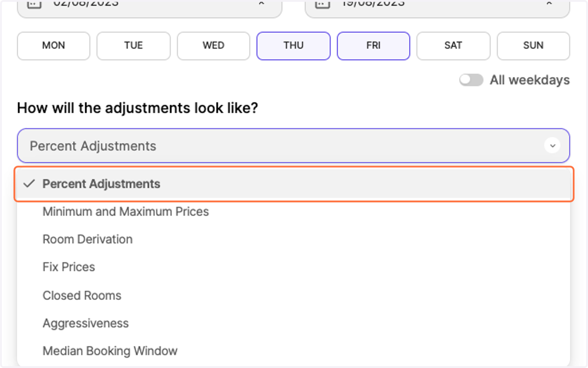Pick Median Booking Window option
588x368 pixels.
click(294, 351)
